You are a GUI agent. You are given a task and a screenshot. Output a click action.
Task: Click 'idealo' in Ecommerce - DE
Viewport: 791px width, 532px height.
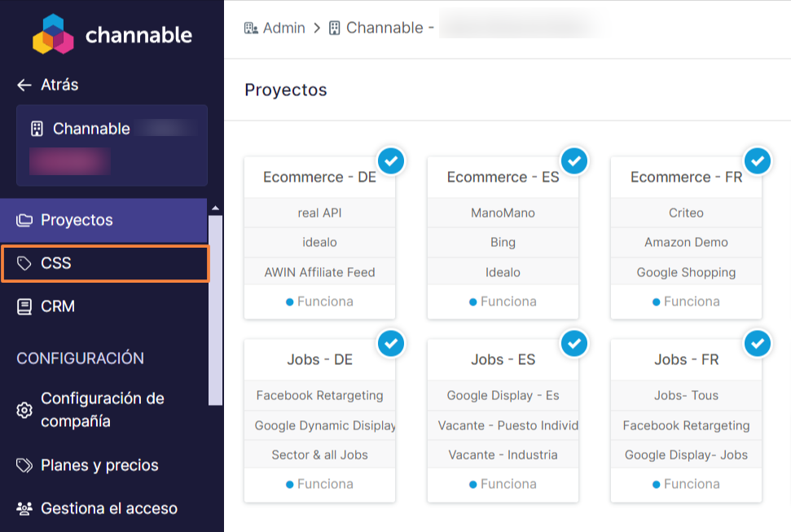(320, 242)
